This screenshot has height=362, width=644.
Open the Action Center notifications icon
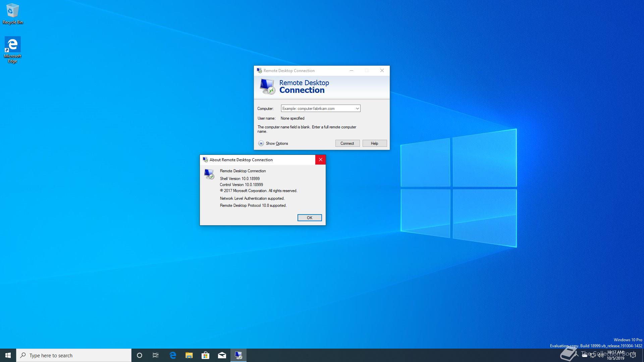click(x=633, y=355)
